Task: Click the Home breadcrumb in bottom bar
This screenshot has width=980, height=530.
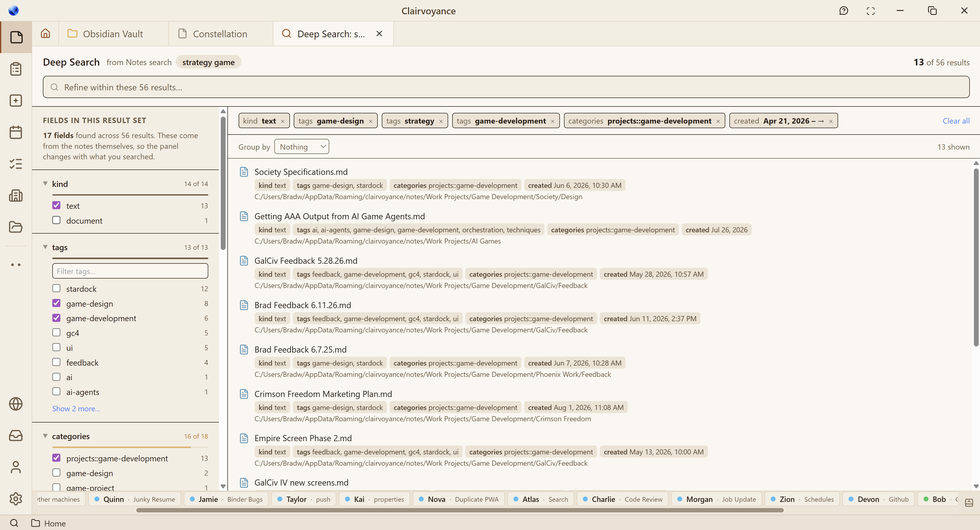Action: (x=48, y=523)
